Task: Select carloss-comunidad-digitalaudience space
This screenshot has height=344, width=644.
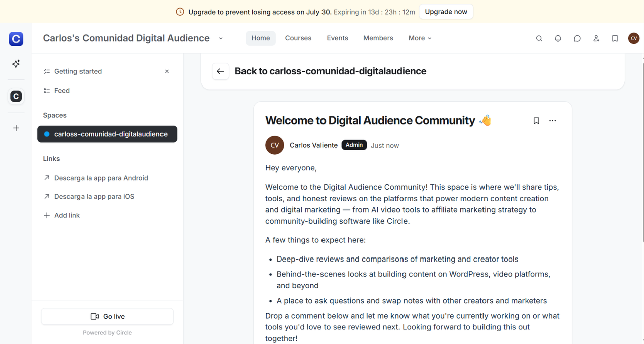Action: (x=107, y=134)
